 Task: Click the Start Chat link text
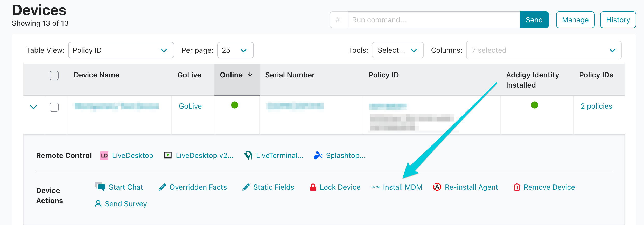coord(126,187)
